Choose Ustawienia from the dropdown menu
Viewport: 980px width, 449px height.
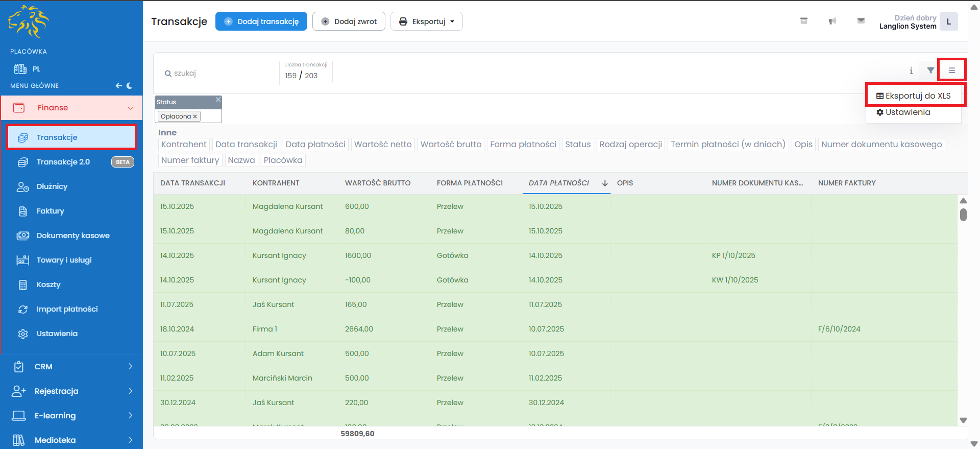[x=903, y=112]
